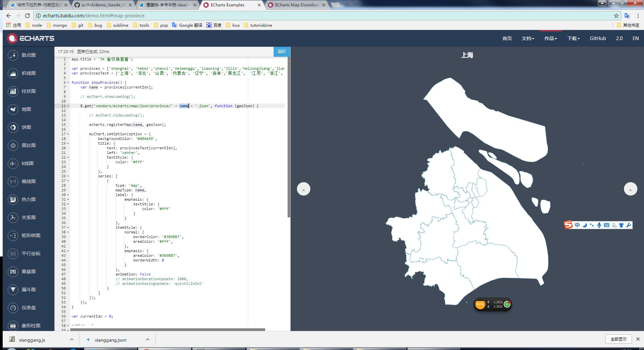Open the scatter chart (散点图) icon
Image resolution: width=644 pixels, height=350 pixels.
(x=13, y=55)
